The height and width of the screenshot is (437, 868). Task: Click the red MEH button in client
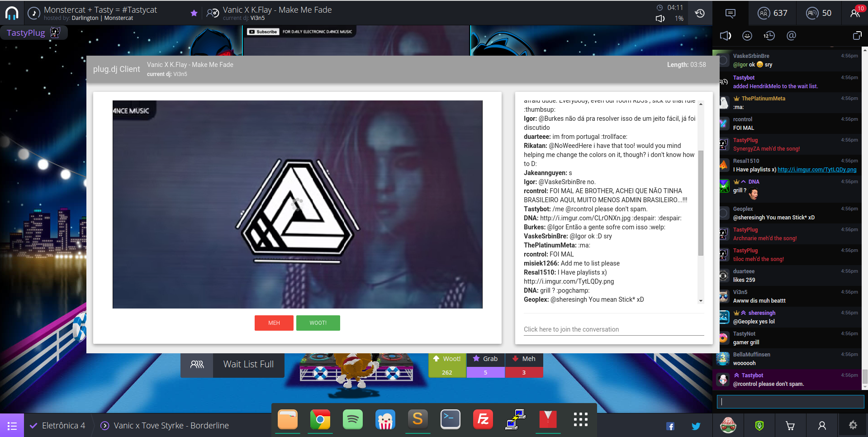click(x=274, y=323)
